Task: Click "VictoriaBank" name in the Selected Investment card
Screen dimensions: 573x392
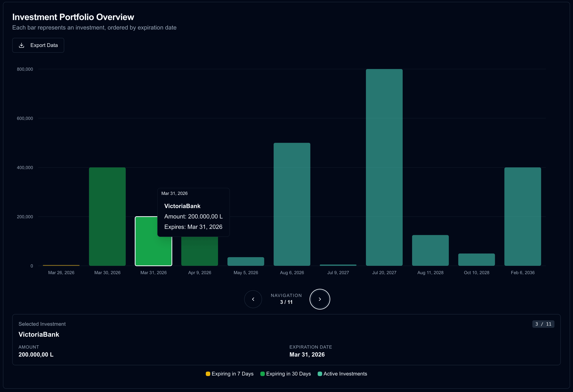Action: 39,334
